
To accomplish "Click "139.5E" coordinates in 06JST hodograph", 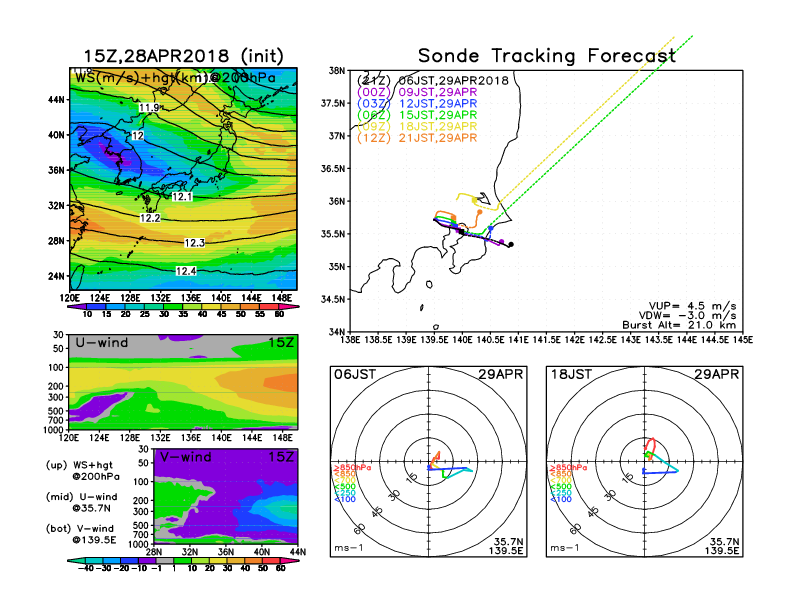I will click(x=506, y=550).
